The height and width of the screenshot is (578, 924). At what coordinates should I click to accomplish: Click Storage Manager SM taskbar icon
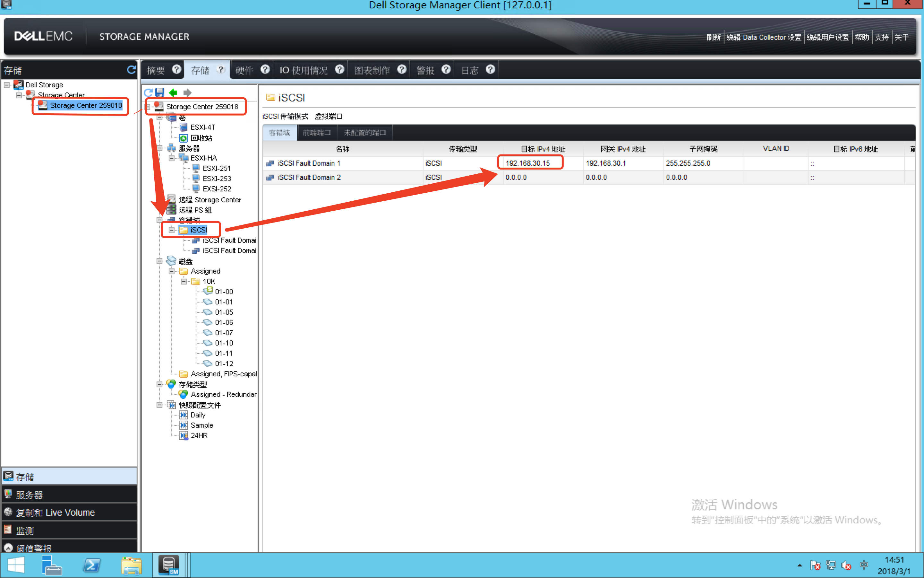(168, 565)
